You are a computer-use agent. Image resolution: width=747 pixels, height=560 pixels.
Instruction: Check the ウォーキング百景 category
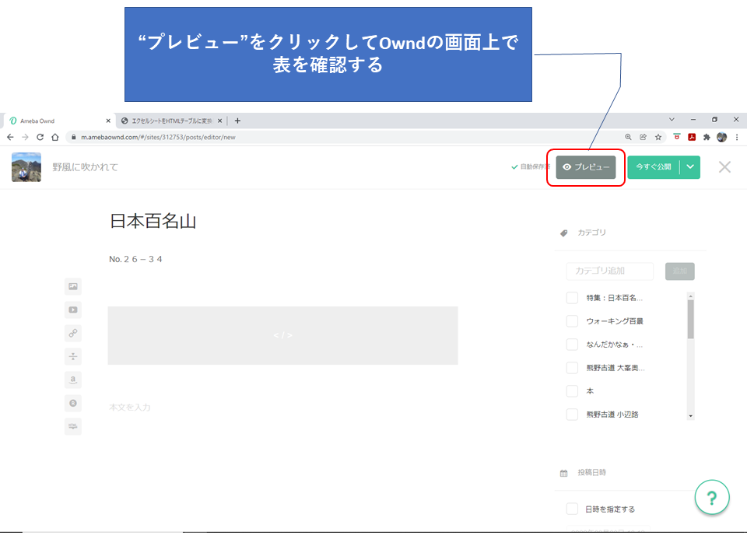coord(572,321)
